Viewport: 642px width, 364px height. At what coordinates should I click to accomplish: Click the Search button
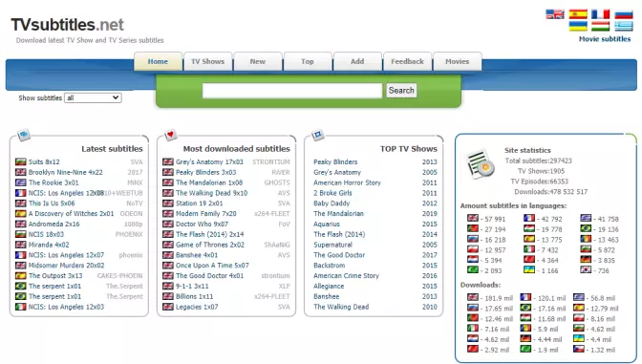[x=401, y=90]
